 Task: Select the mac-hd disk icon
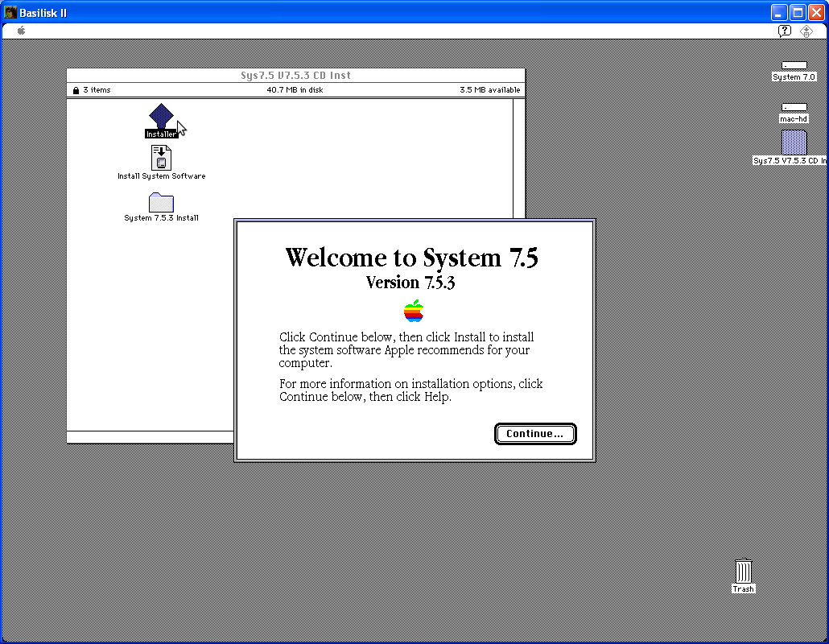tap(794, 107)
